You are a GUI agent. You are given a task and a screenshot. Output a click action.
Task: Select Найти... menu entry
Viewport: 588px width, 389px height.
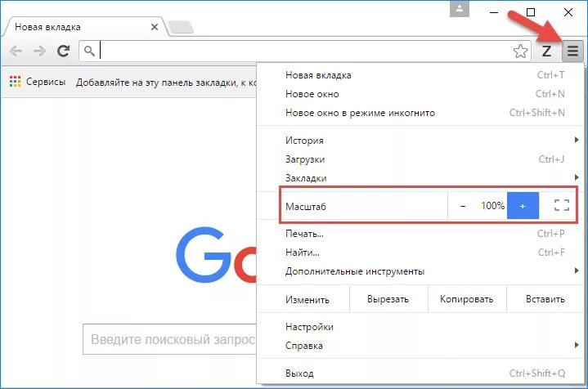[x=420, y=253]
